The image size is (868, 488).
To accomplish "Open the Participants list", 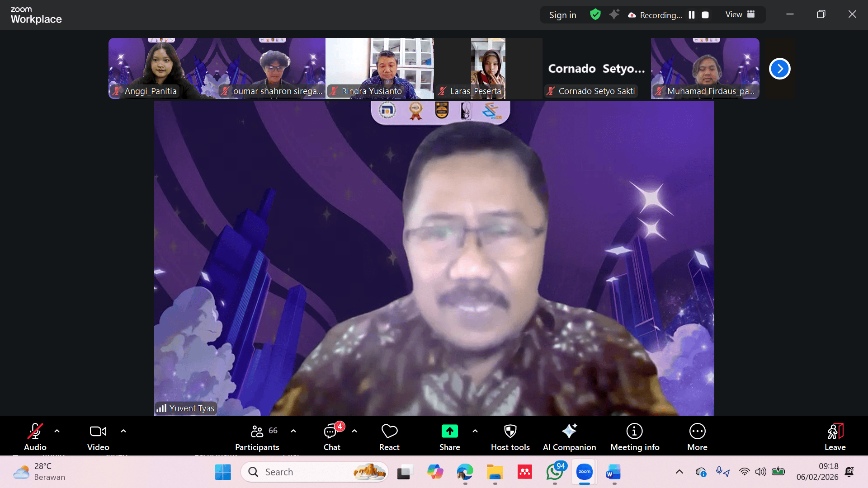I will [x=257, y=436].
